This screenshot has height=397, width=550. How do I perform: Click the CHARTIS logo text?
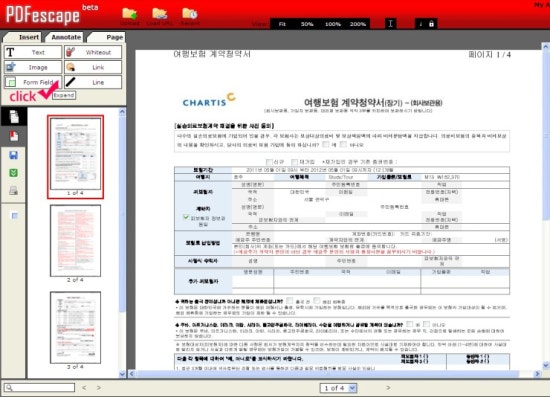coord(204,103)
